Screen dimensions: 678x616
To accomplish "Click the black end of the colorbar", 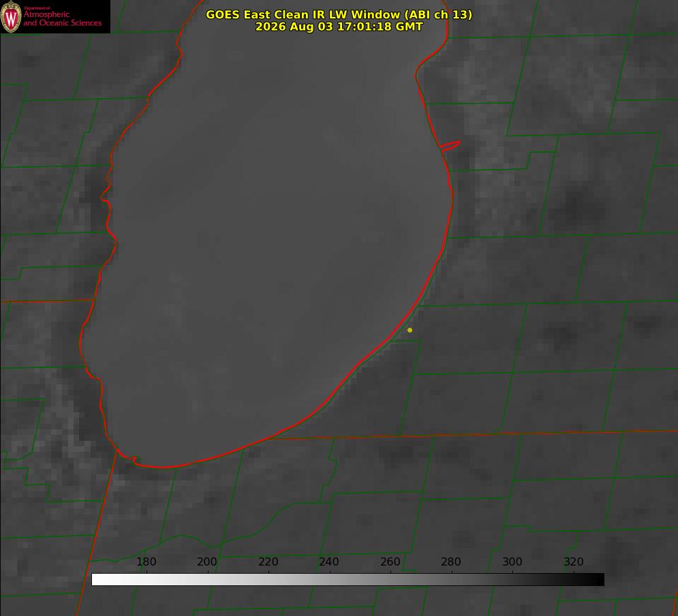I will click(x=598, y=580).
